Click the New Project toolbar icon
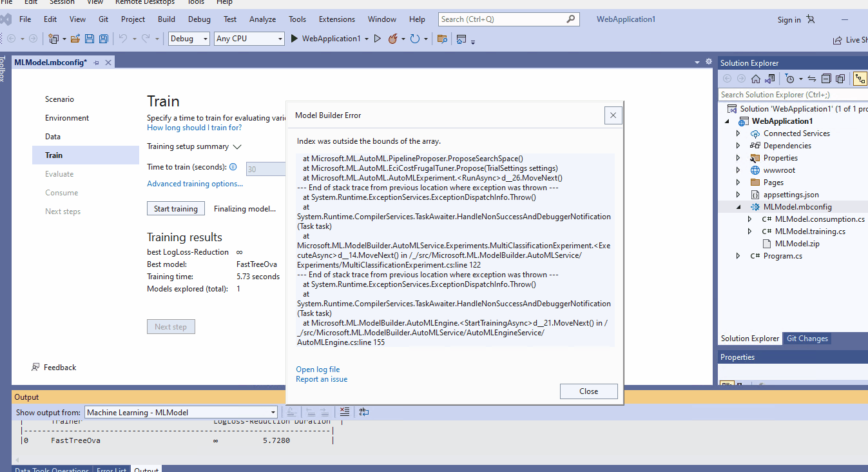The image size is (868, 472). click(54, 39)
